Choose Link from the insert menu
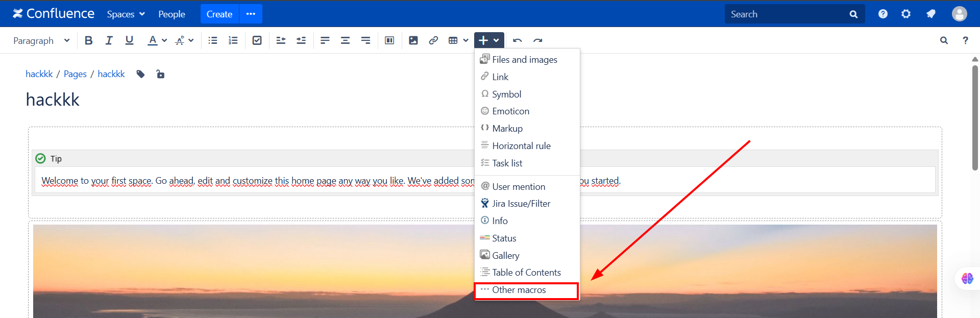This screenshot has height=318, width=980. click(x=527, y=77)
